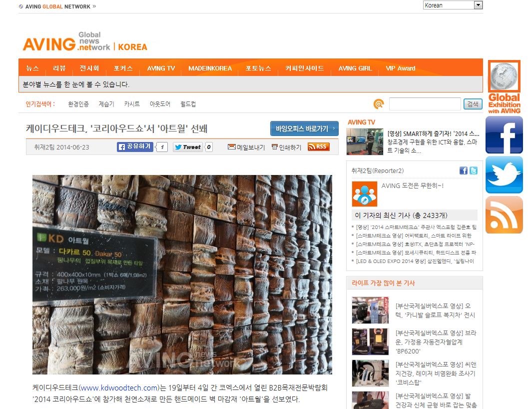Click the large Twitter bird icon
Image resolution: width=532 pixels, height=409 pixels.
click(504, 175)
